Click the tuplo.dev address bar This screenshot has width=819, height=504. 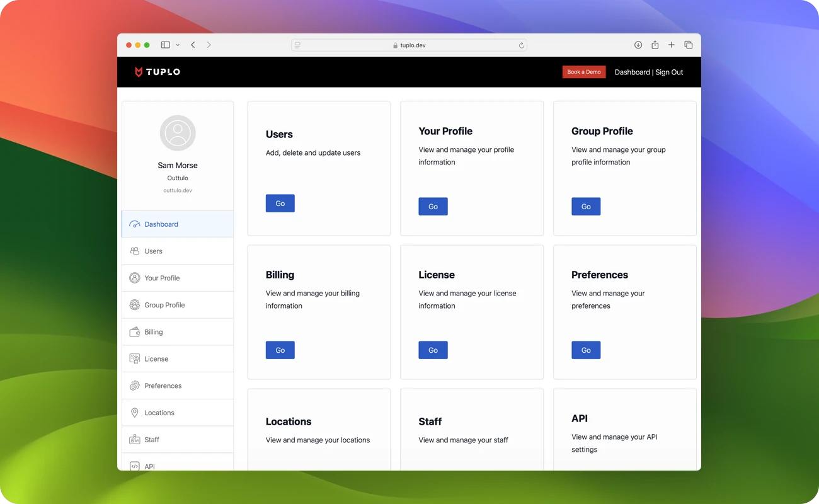pos(409,45)
